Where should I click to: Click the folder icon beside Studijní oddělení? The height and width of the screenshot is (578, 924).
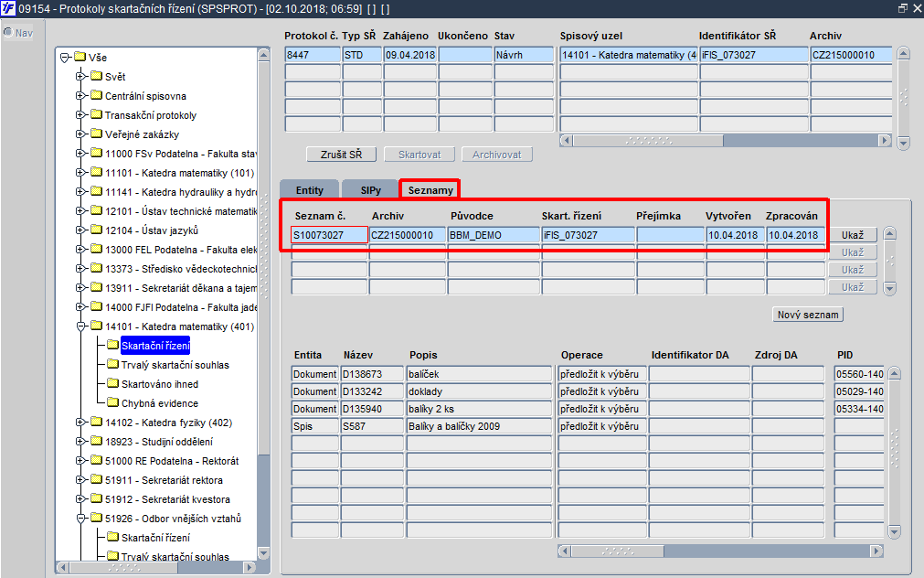tap(96, 442)
